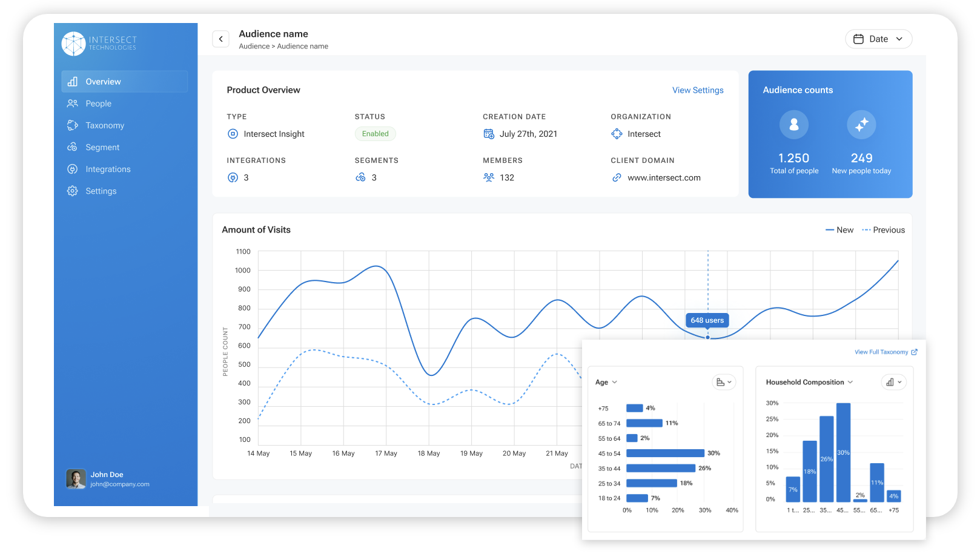Click the July 27th, 2021 date text
Screen dimensions: 980x560
(x=528, y=134)
